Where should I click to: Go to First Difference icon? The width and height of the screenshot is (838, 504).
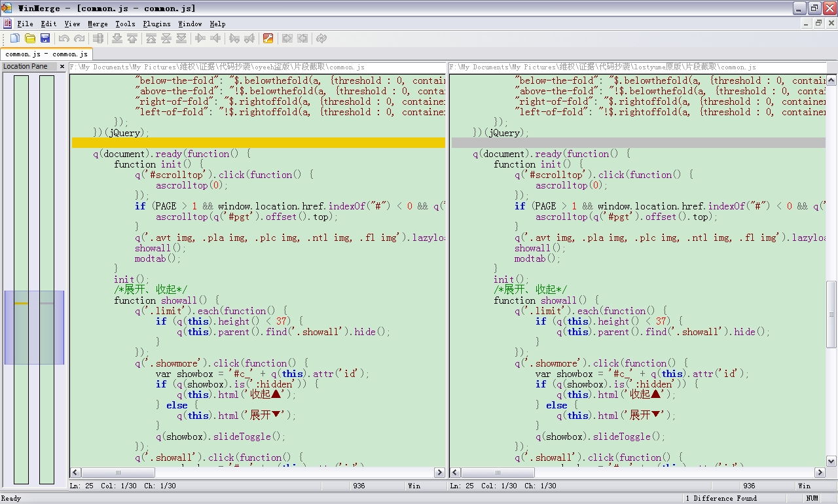coord(151,39)
